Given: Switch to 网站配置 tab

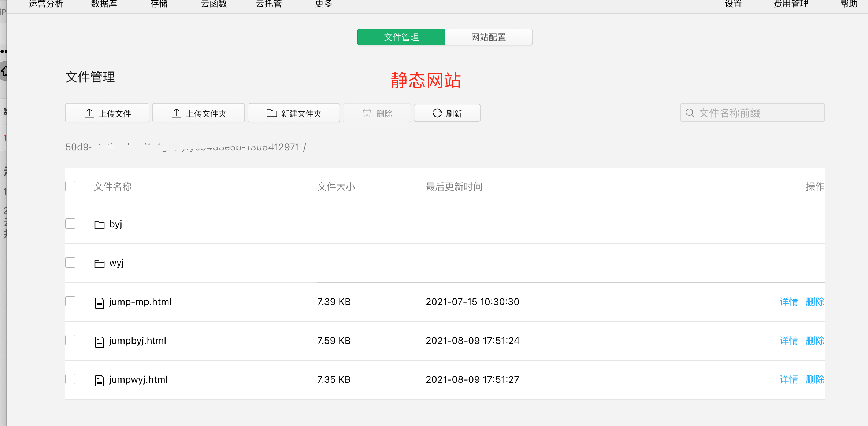Looking at the screenshot, I should (488, 37).
